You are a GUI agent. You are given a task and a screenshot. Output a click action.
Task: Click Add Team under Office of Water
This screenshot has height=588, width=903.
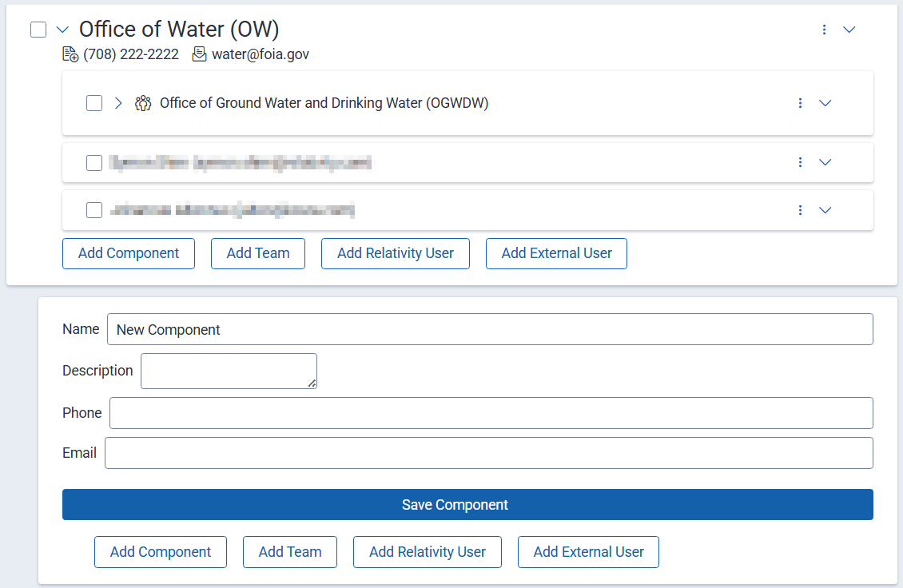coord(257,253)
